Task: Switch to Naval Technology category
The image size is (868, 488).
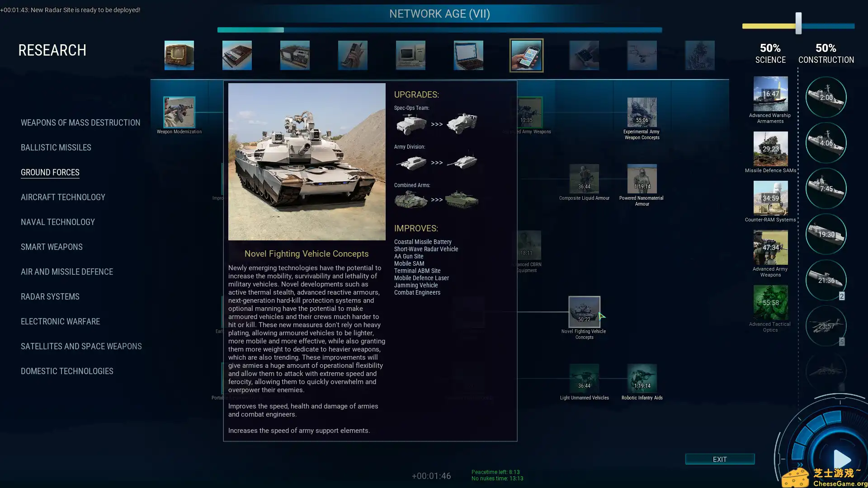Action: tap(58, 222)
